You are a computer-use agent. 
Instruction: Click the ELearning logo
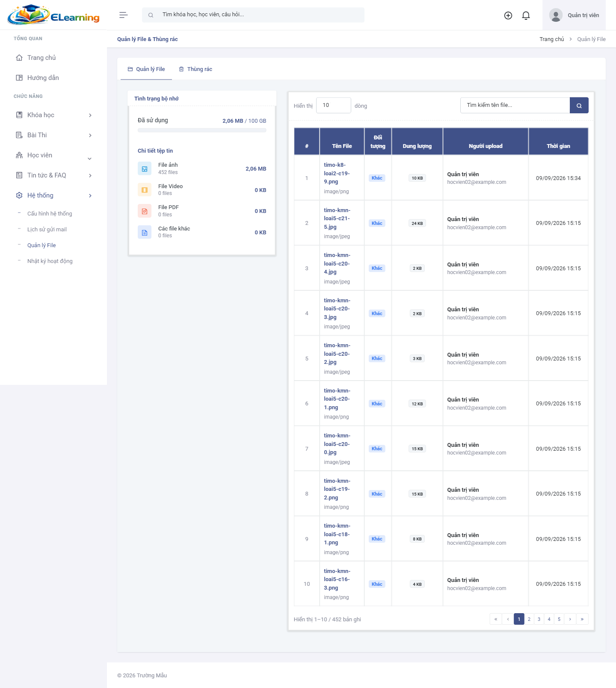[53, 15]
